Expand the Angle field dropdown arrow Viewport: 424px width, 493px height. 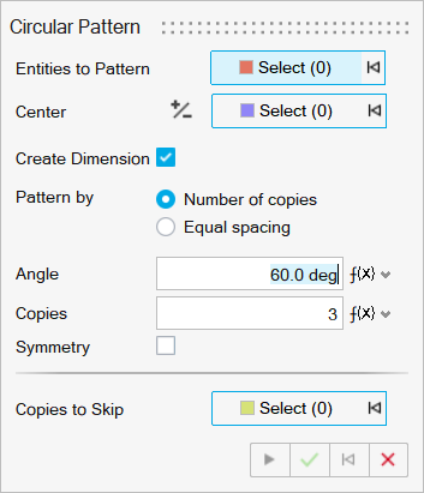(386, 275)
